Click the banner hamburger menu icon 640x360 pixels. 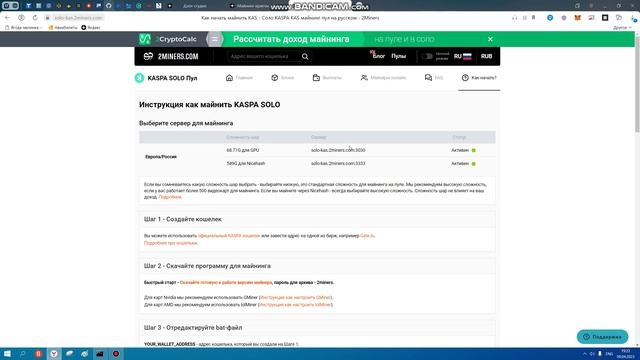click(x=215, y=39)
